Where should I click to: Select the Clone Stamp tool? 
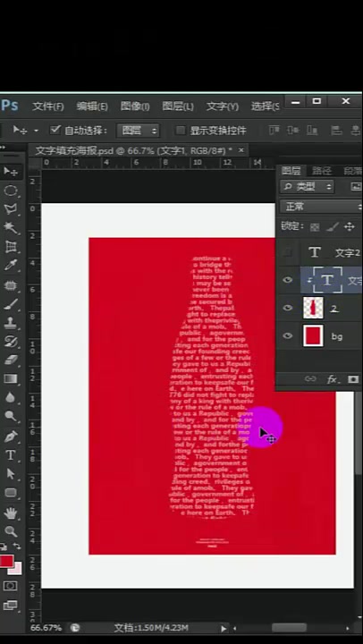point(10,323)
